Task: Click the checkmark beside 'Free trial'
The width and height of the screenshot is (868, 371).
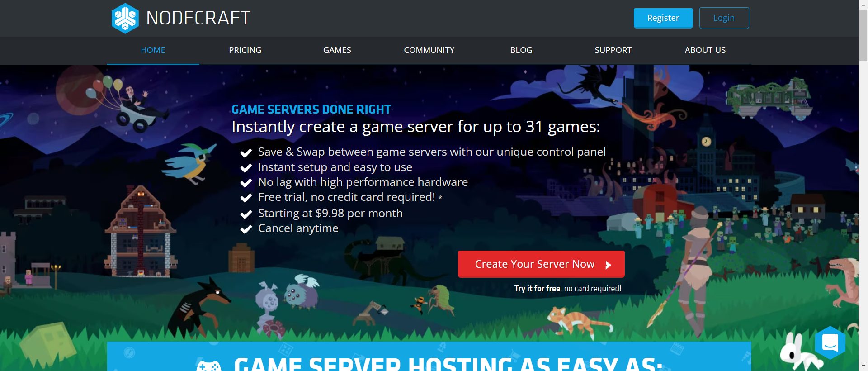Action: point(246,198)
